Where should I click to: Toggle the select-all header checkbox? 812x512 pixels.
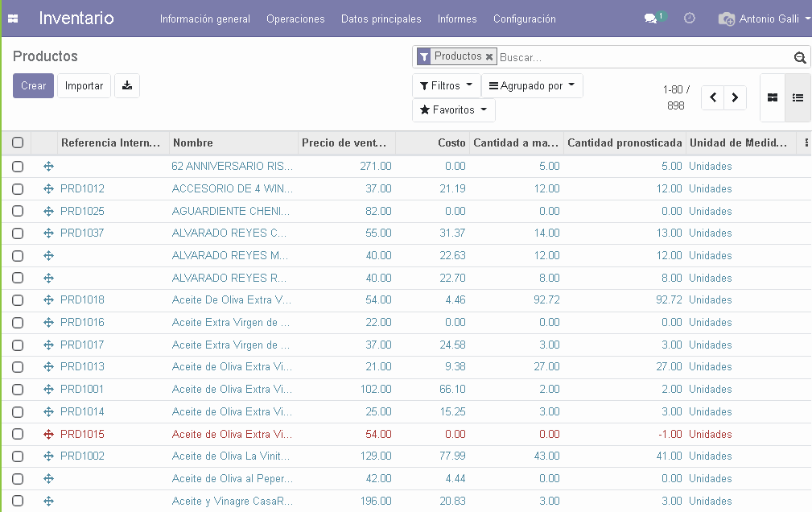(18, 142)
